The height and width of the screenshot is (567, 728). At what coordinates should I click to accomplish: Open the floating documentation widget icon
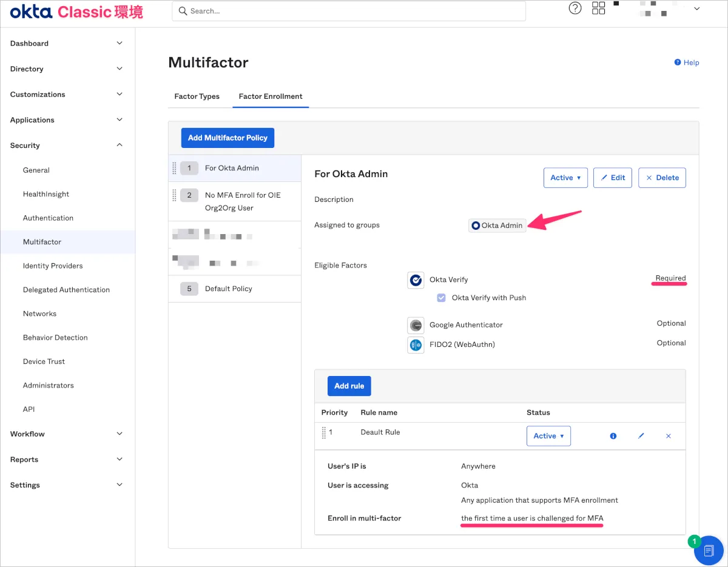tap(708, 551)
